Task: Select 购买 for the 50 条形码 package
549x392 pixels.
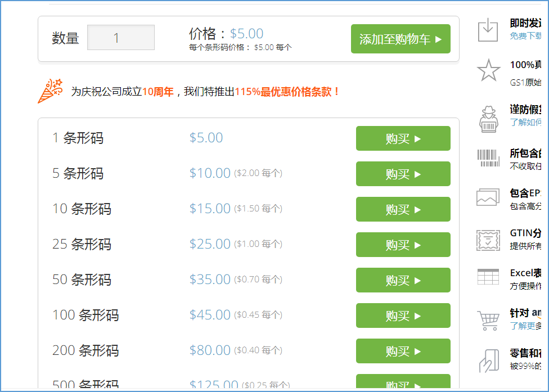Action: tap(403, 280)
